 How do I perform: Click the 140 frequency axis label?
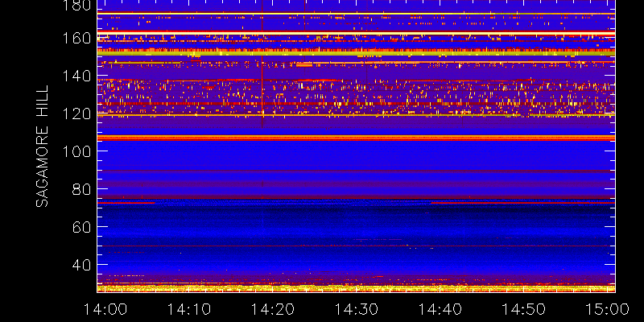[x=76, y=76]
